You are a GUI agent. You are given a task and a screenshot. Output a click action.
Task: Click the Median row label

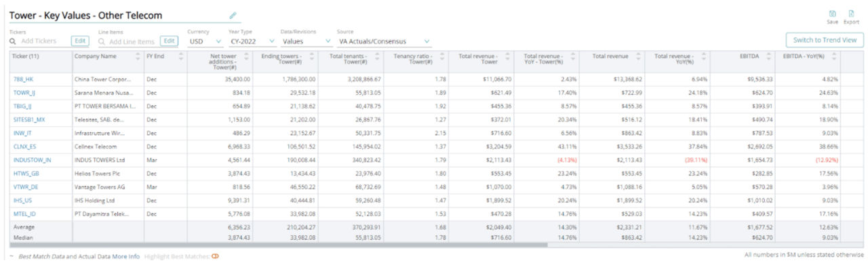(23, 237)
